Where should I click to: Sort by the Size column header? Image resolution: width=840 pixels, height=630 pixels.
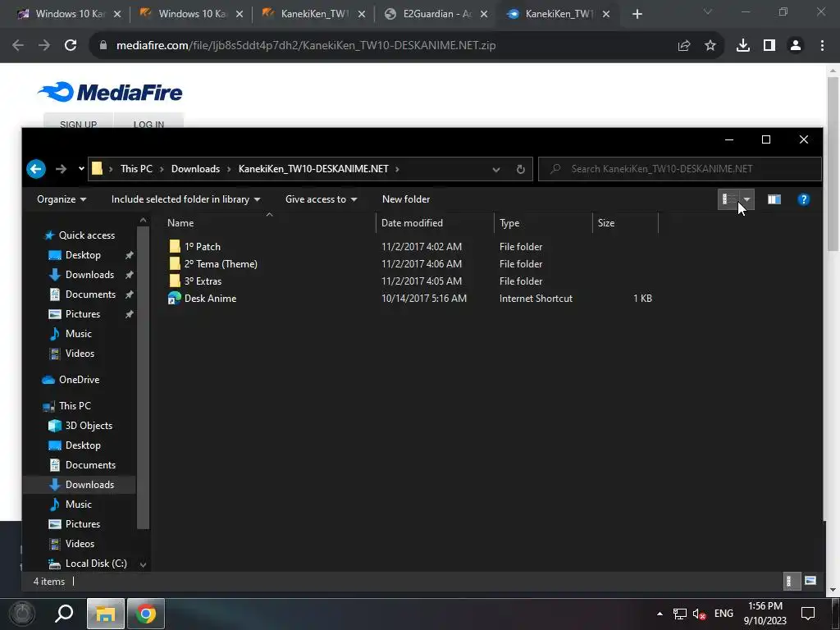(625, 223)
